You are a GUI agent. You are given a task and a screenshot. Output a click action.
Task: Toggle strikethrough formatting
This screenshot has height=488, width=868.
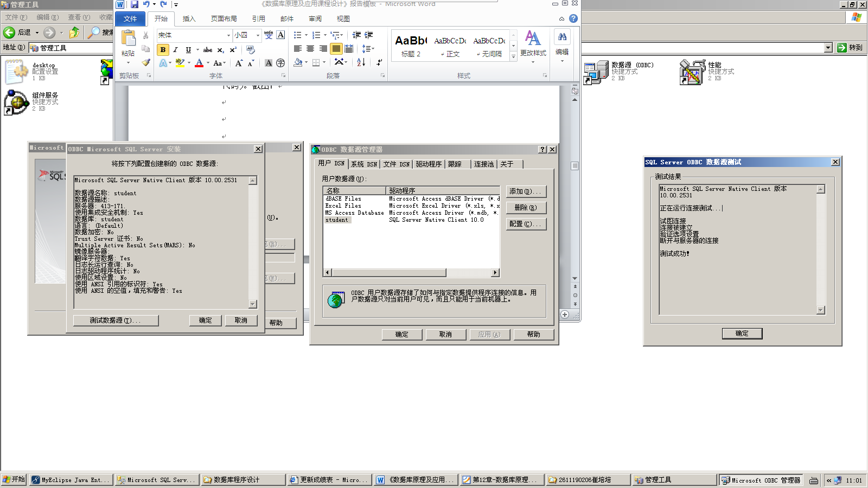pos(207,49)
